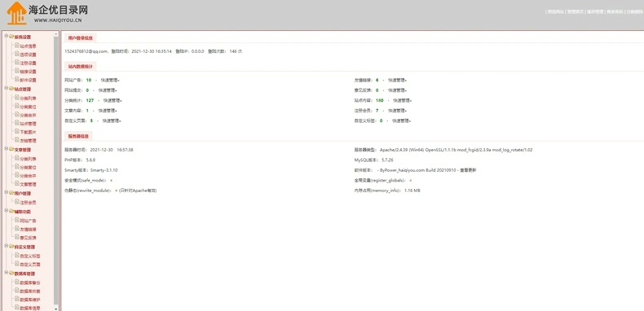Collapse the 用户管理 tree group
This screenshot has height=311, width=644.
[7, 192]
